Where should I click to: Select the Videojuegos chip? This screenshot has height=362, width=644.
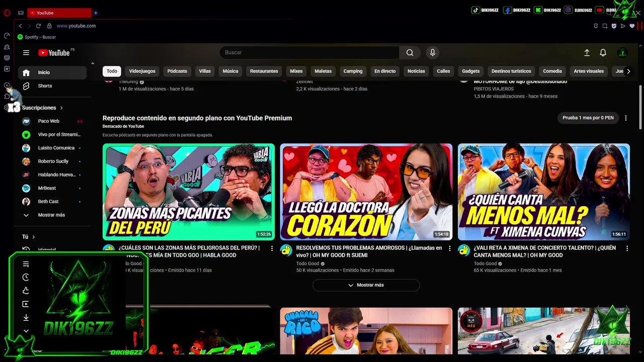pos(142,71)
